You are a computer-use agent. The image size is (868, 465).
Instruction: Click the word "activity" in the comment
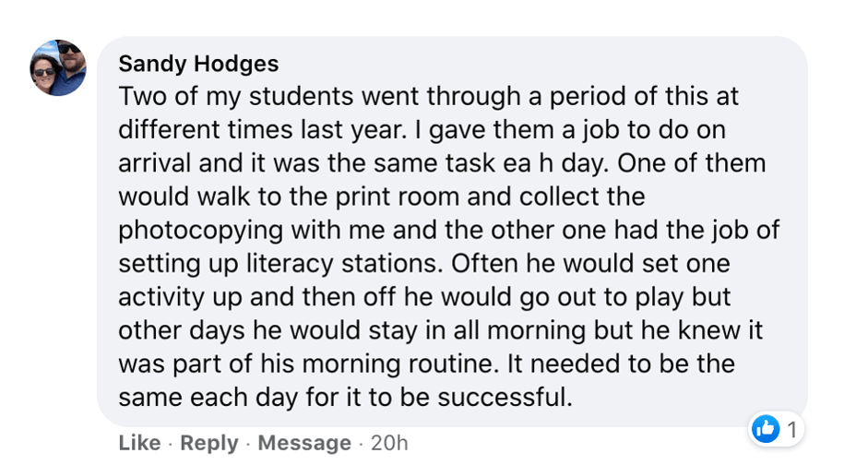[158, 297]
